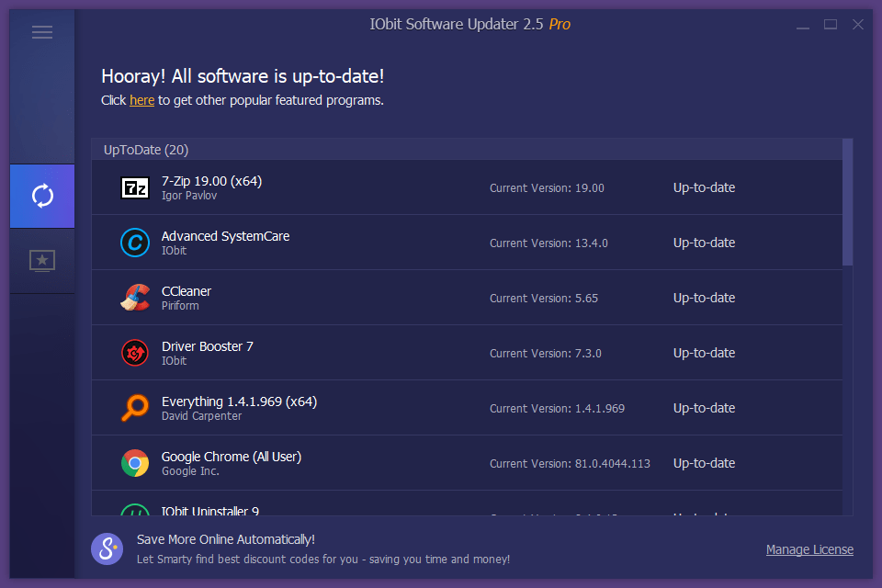Click the Driver Booster 7 icon

click(135, 352)
